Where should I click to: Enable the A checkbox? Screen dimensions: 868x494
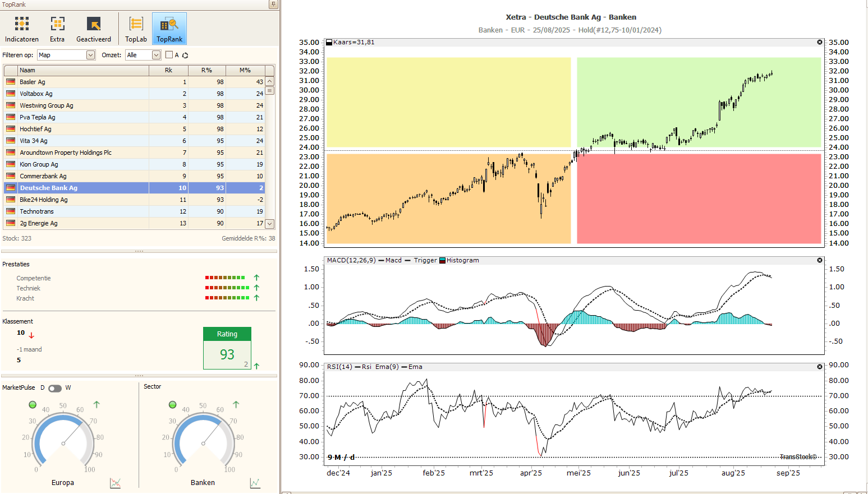click(169, 55)
